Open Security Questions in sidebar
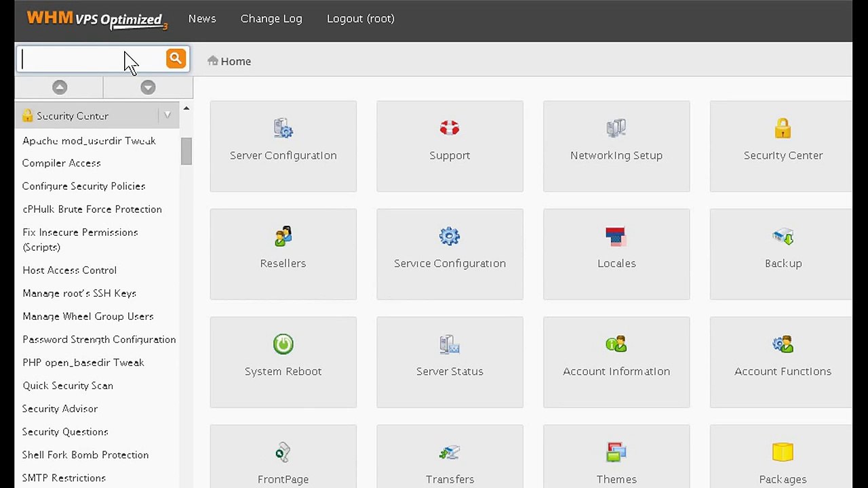This screenshot has width=868, height=488. tap(65, 432)
